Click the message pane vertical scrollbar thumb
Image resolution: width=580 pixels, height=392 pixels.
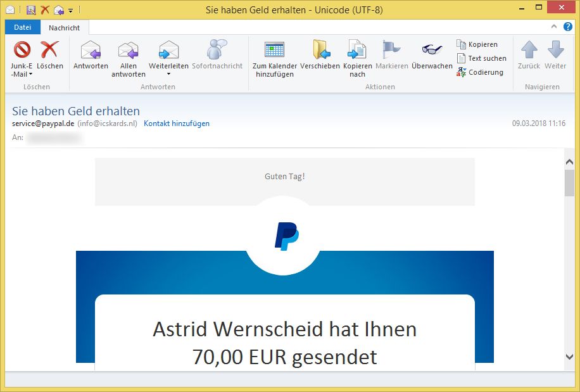(x=569, y=183)
